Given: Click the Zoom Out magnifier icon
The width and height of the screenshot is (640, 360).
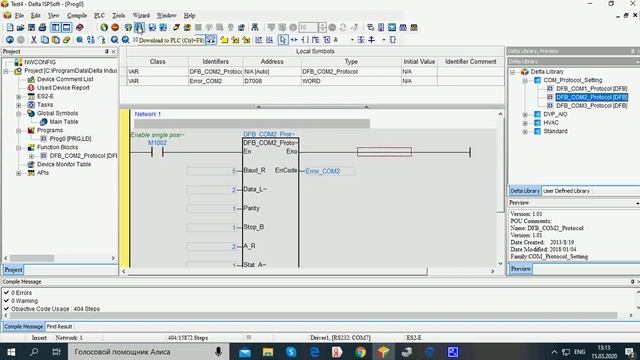Looking at the screenshot, I should [125, 40].
